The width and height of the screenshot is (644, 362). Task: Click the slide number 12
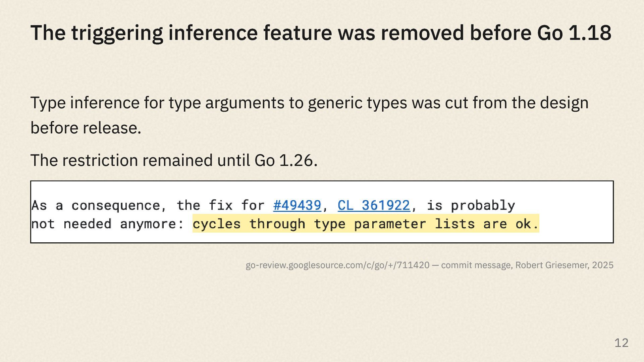coord(622,343)
